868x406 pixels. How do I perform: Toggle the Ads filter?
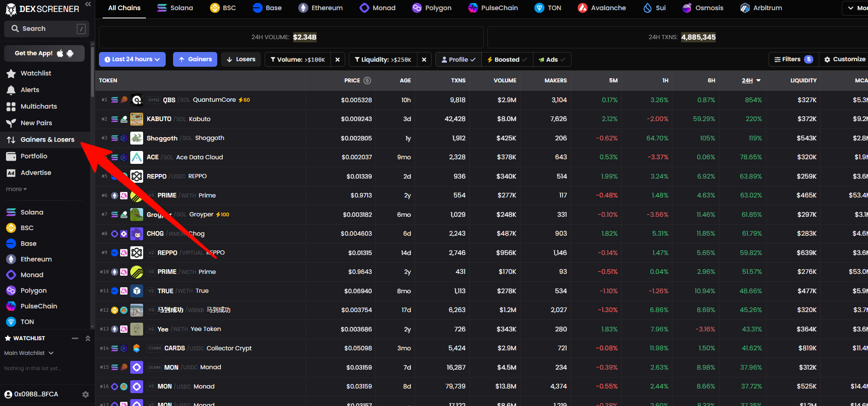click(x=551, y=59)
